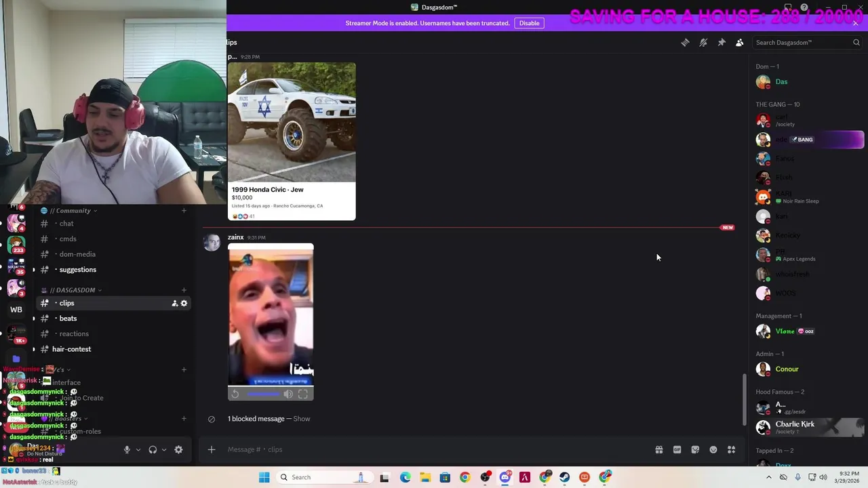Open zainx's profile from username
The image size is (868, 488).
point(235,237)
